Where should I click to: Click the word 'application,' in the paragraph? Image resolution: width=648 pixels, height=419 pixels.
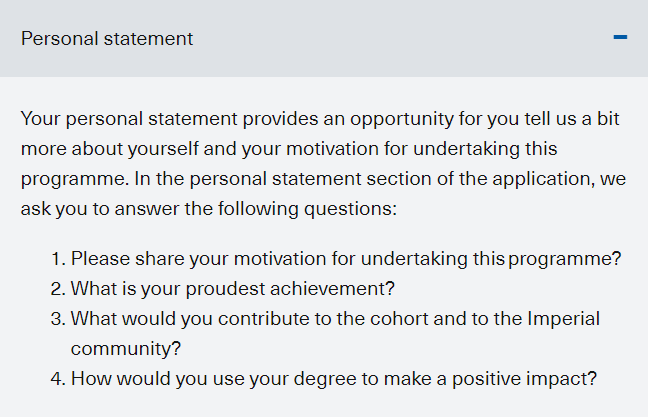click(543, 179)
